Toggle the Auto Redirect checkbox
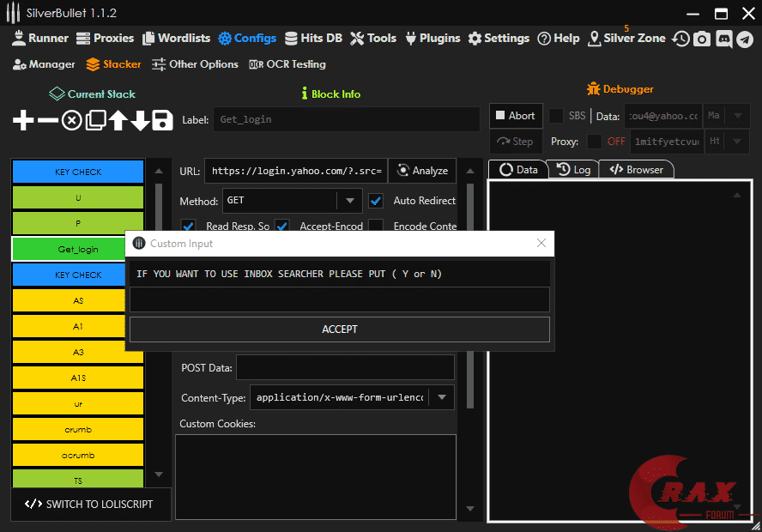Screen dimensions: 762x532 coord(376,201)
